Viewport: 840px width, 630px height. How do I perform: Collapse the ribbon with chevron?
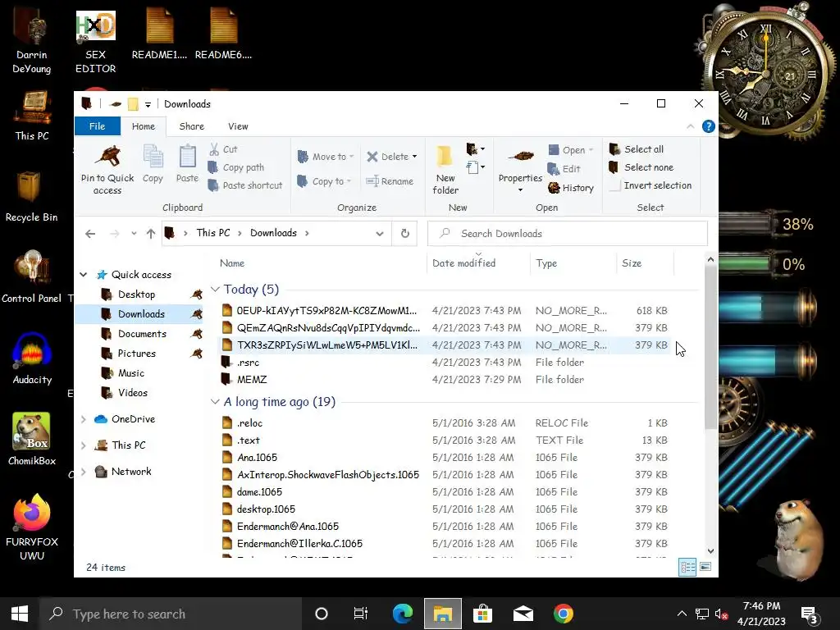[691, 126]
